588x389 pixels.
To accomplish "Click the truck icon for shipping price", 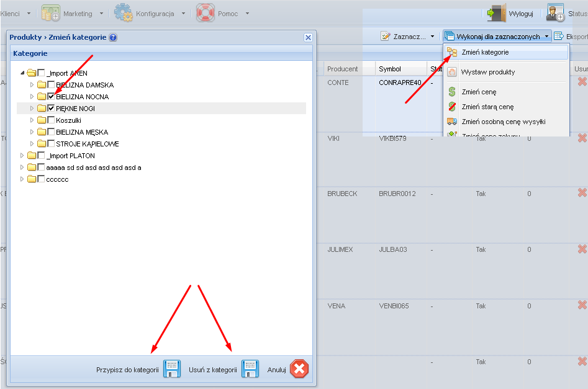I will point(452,122).
